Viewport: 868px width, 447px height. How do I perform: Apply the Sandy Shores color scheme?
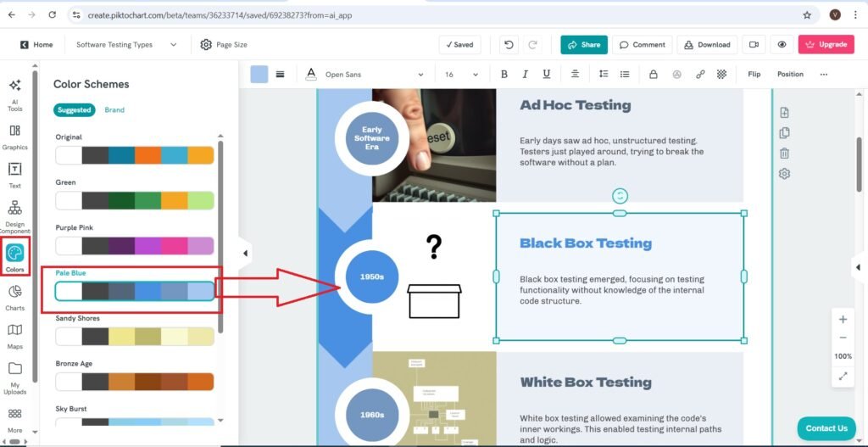click(135, 336)
